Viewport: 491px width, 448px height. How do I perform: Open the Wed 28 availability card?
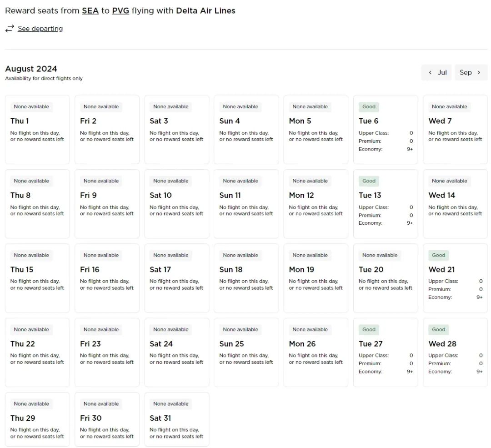click(x=455, y=352)
